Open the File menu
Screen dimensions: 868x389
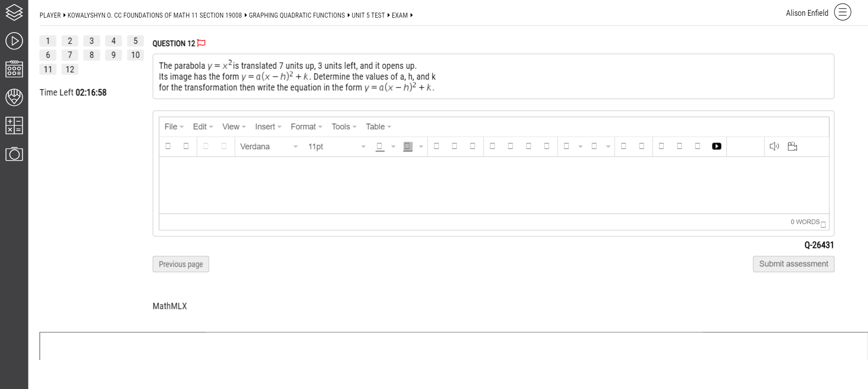174,127
